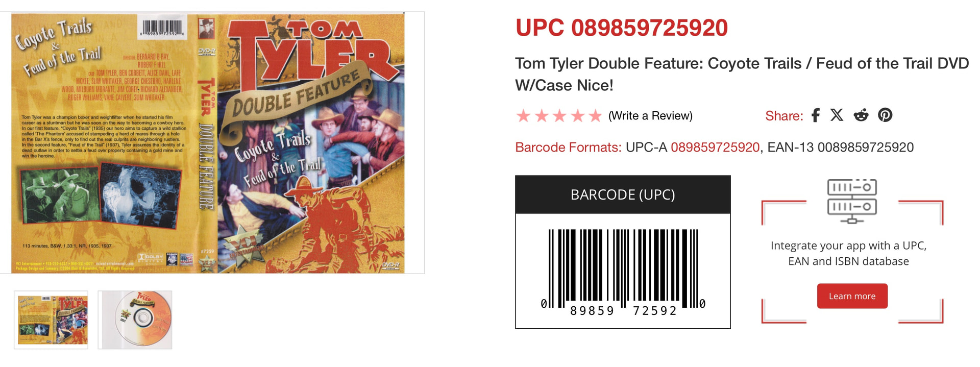The image size is (980, 367).
Task: Share via the X (Twitter) icon
Action: [837, 115]
